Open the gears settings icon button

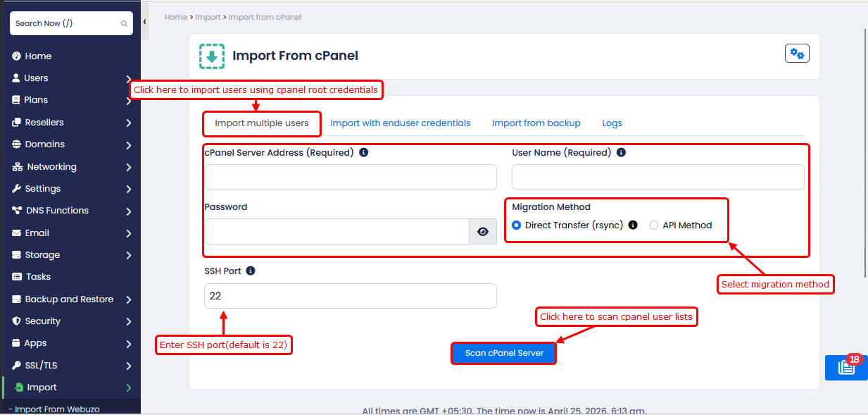pos(797,54)
